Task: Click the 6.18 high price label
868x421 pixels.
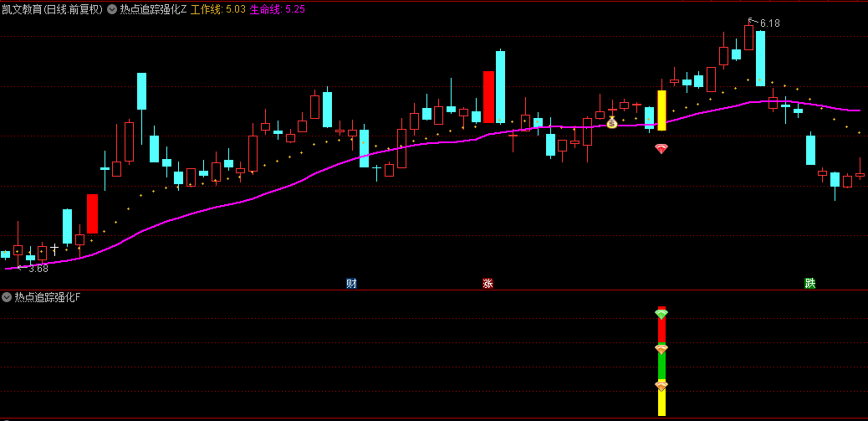Action: [x=769, y=23]
